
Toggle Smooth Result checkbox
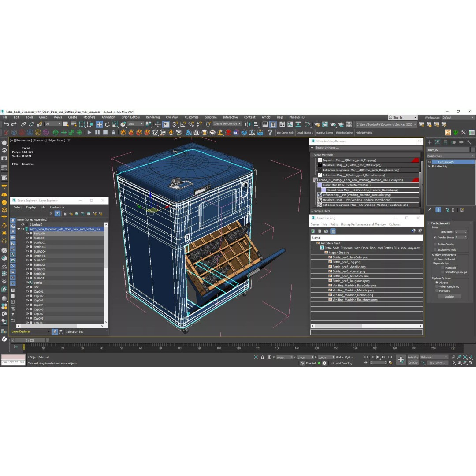435,259
